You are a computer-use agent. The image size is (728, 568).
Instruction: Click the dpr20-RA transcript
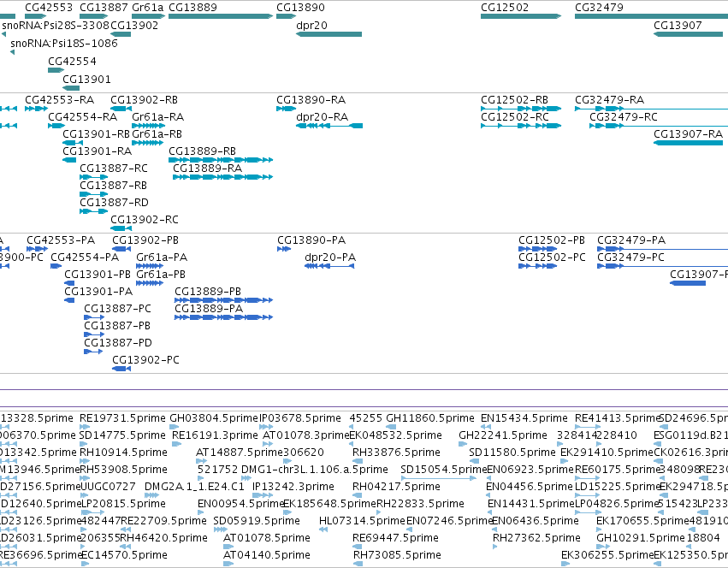pyautogui.click(x=329, y=126)
